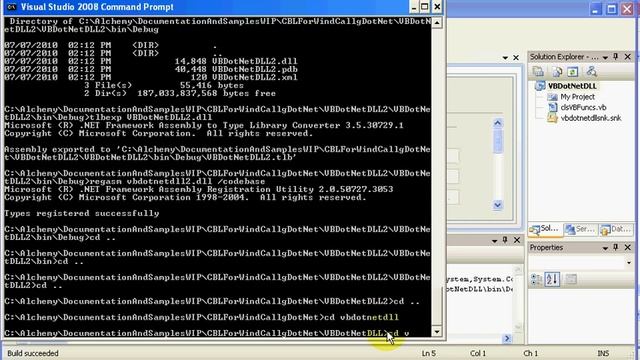Image resolution: width=640 pixels, height=360 pixels.
Task: Close the Properties panel
Action: click(628, 247)
